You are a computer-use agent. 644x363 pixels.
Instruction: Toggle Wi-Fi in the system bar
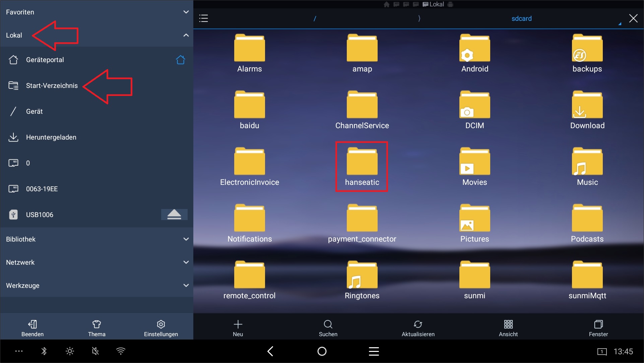point(121,351)
